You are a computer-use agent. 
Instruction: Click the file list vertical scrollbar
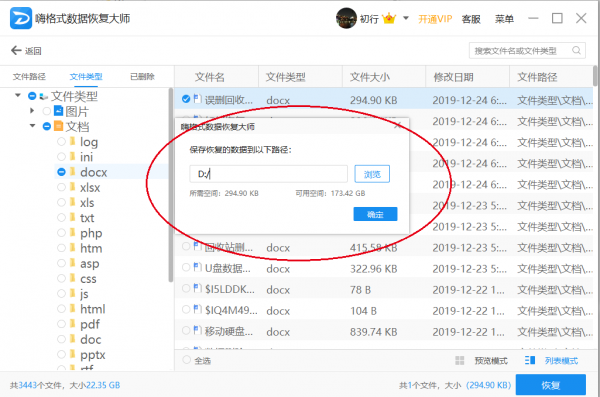pyautogui.click(x=595, y=76)
